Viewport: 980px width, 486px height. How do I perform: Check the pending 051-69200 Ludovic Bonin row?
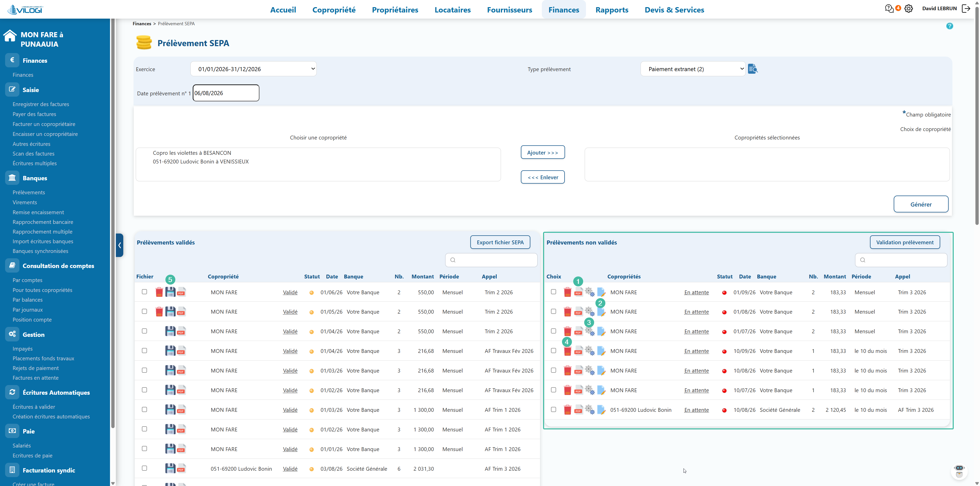(554, 409)
